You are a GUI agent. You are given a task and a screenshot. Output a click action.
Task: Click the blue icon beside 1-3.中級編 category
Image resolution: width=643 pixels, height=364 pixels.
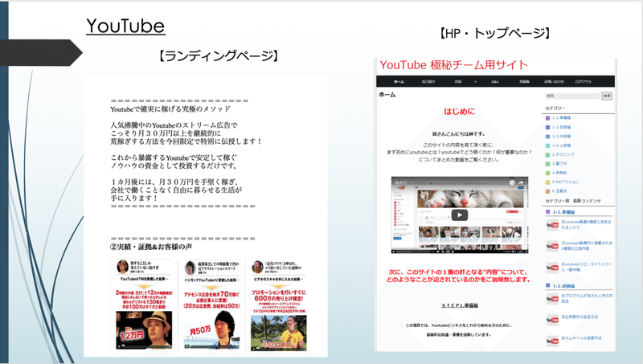pos(547,137)
